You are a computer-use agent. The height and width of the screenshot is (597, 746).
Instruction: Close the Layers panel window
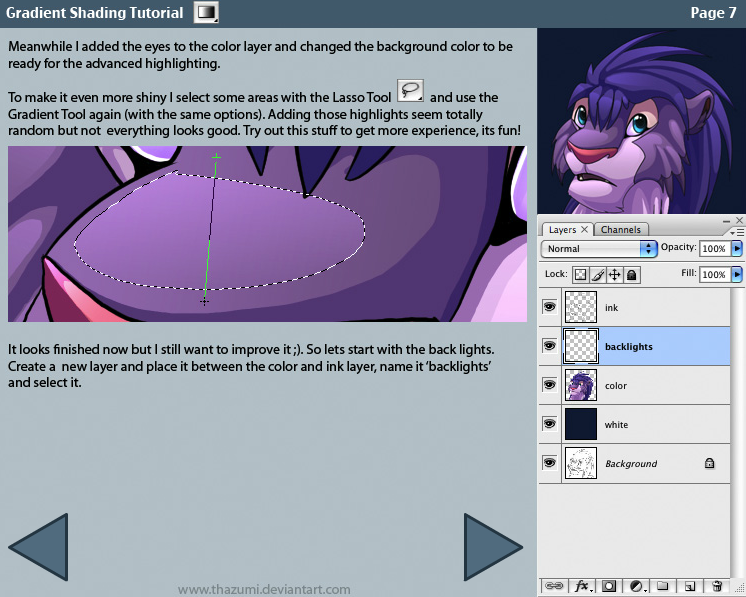(739, 220)
